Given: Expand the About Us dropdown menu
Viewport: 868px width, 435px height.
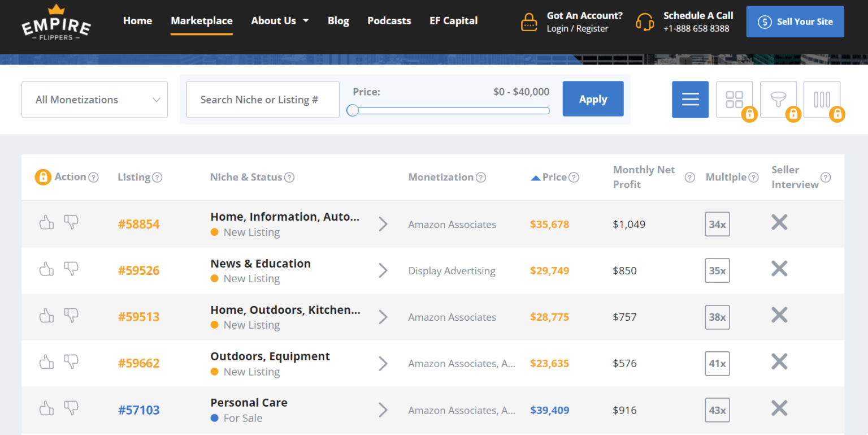Looking at the screenshot, I should 280,20.
